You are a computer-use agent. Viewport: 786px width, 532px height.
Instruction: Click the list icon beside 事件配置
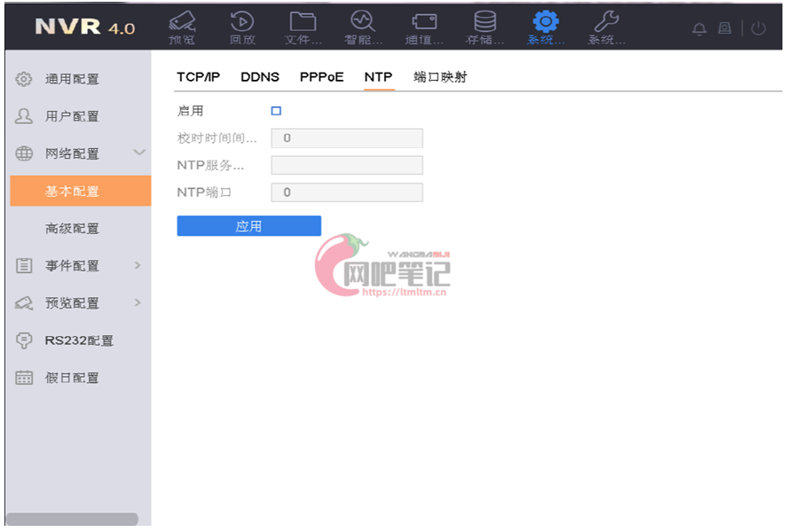(24, 265)
